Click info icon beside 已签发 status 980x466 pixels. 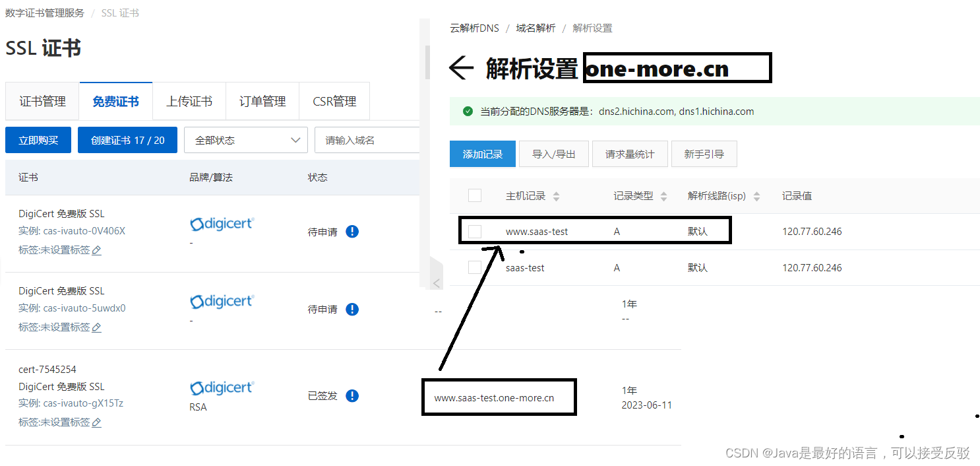click(x=352, y=395)
